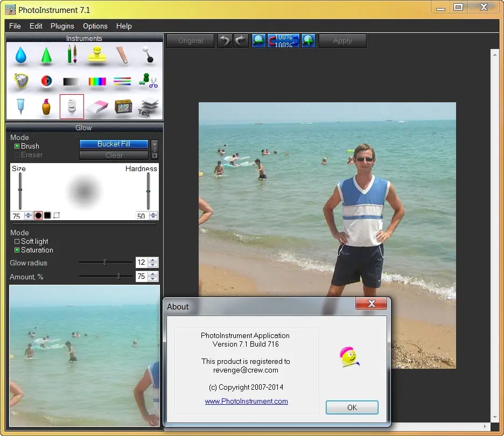
Task: Select the orange lotion bottle tool
Action: (46, 107)
